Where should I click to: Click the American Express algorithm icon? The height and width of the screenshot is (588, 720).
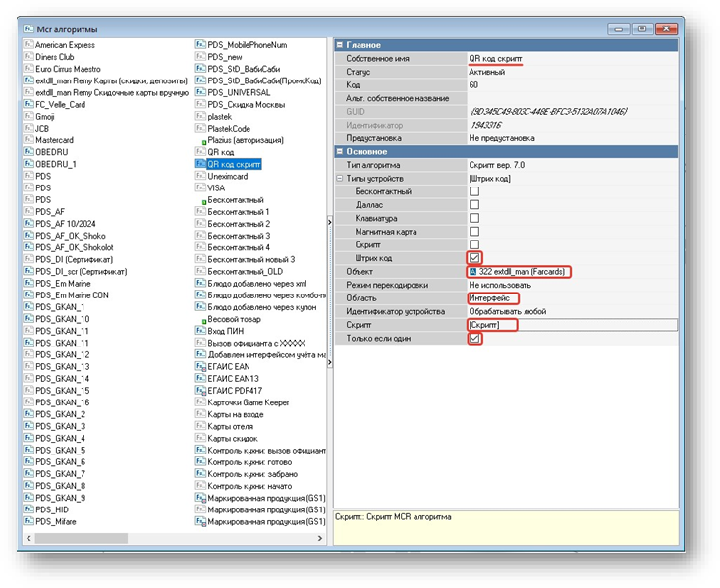click(28, 45)
